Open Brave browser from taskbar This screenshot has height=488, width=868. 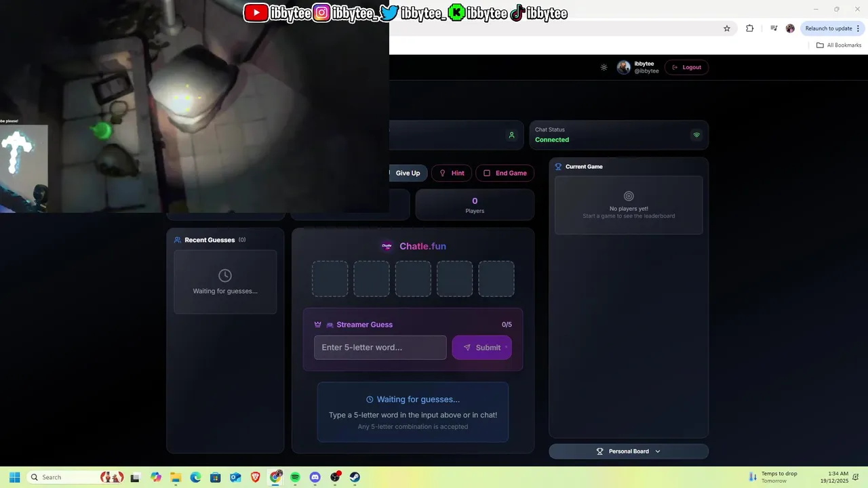[256, 477]
